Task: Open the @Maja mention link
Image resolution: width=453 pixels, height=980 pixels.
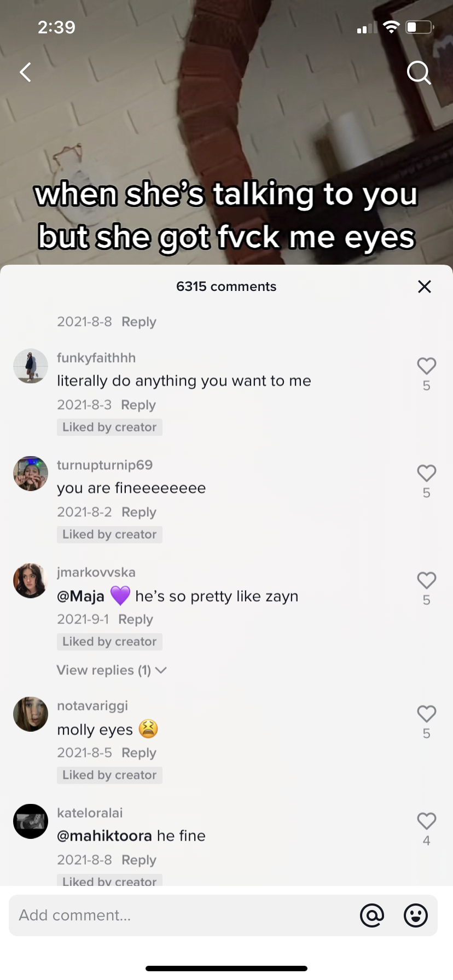Action: pos(80,596)
